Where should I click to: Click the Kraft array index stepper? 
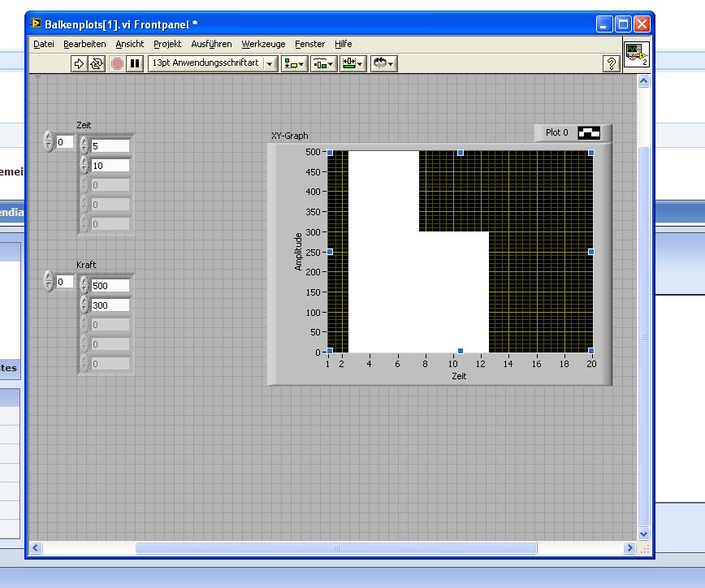[49, 282]
